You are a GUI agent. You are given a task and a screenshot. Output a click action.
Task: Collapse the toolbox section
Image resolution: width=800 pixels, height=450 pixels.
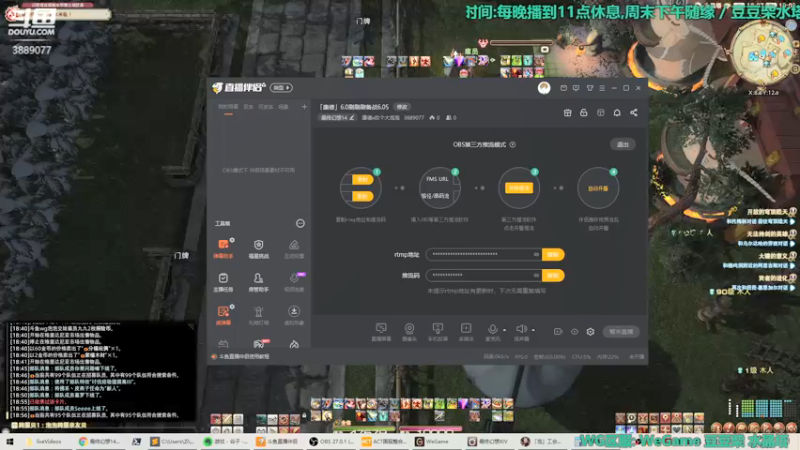(300, 223)
